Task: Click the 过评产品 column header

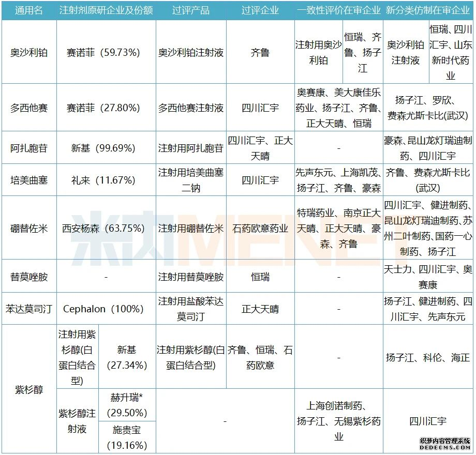Action: point(191,10)
